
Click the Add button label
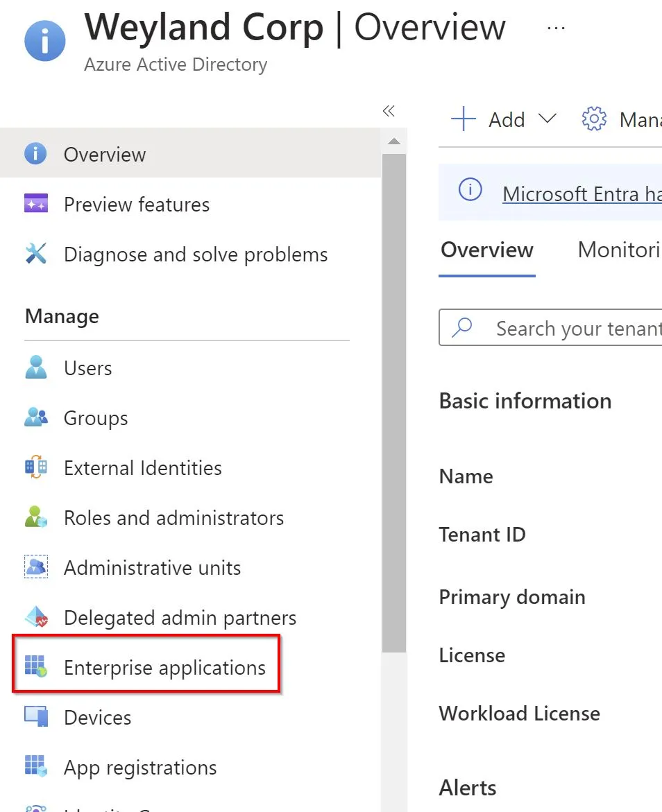[507, 120]
